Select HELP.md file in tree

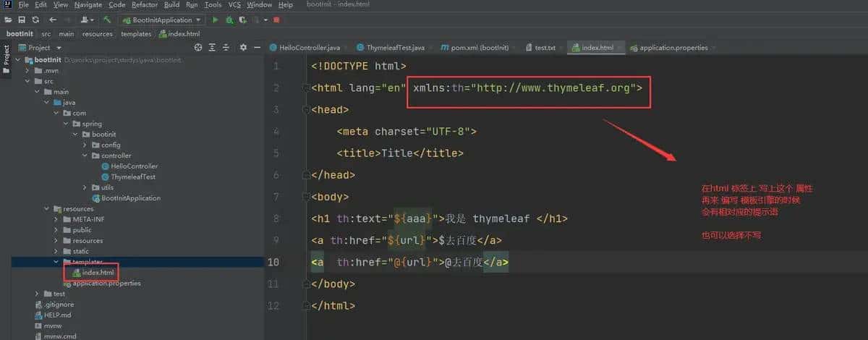click(x=53, y=315)
